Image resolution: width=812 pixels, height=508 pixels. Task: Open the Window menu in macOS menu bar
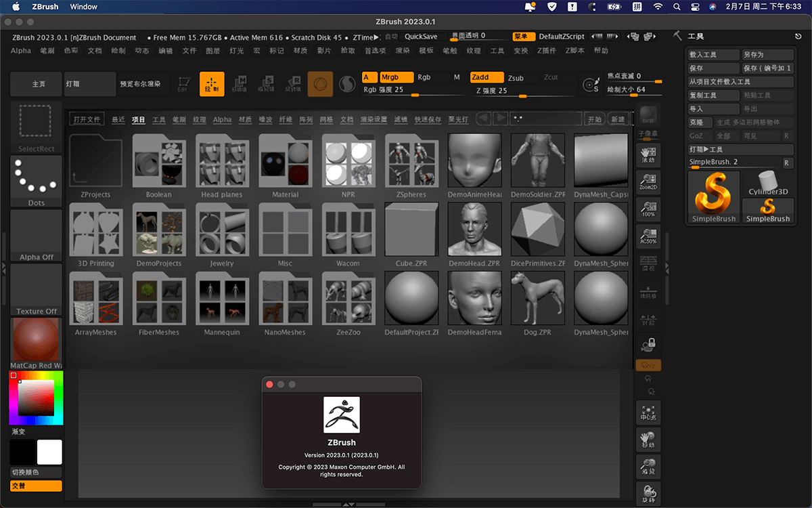[x=84, y=7]
